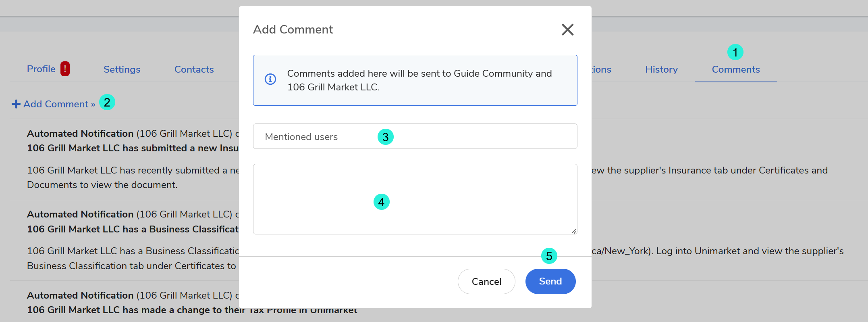
Task: Click the red alert badge beside Profile
Action: tap(65, 69)
